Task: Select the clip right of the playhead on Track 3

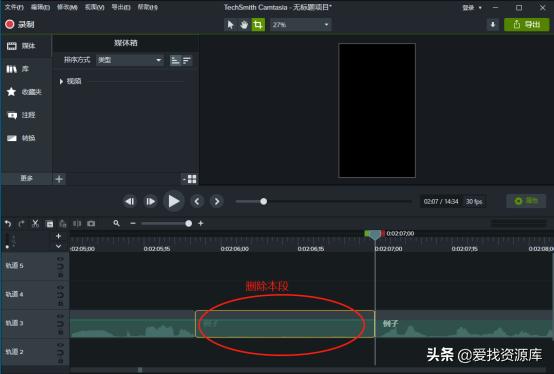Action: click(464, 324)
